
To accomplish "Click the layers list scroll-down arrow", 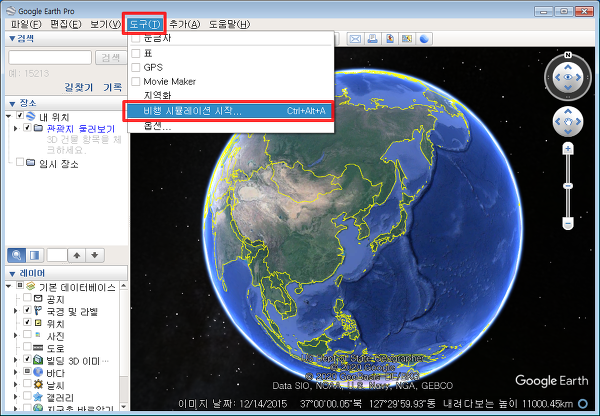I will [x=123, y=406].
